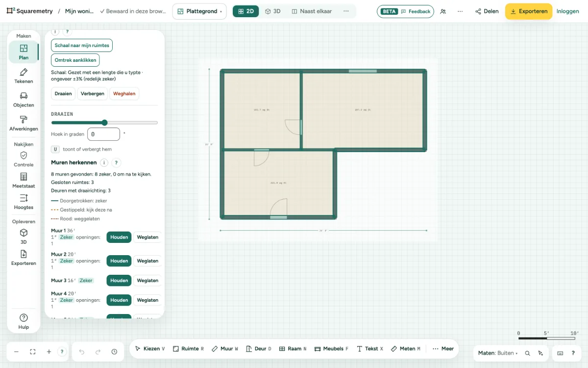Click the yellow Exporteren button
Image resolution: width=588 pixels, height=368 pixels.
(529, 11)
